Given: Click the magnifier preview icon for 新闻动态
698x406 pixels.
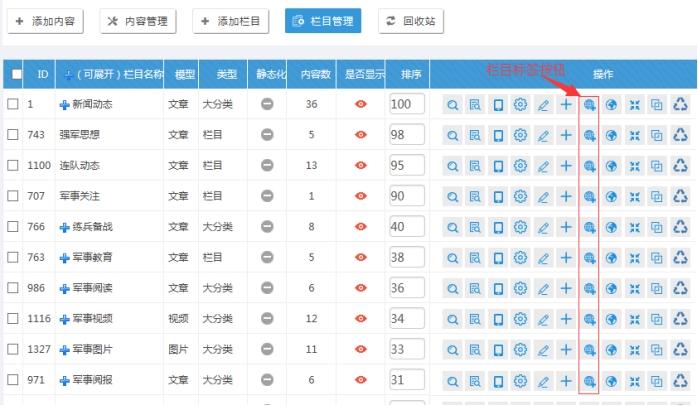Looking at the screenshot, I should [453, 105].
